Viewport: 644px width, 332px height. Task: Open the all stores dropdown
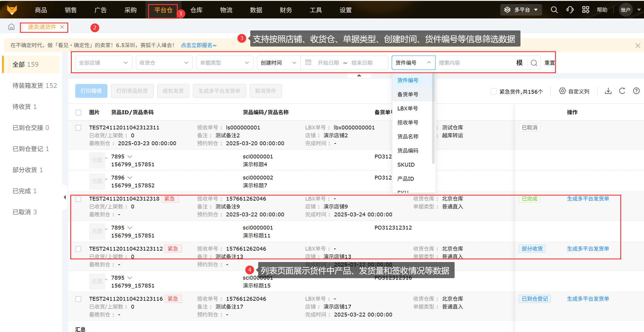[103, 63]
